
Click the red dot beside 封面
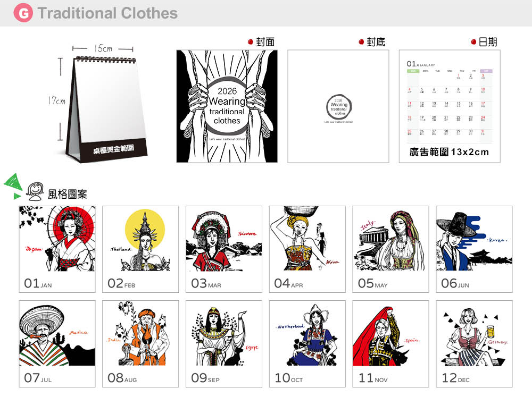click(x=251, y=42)
